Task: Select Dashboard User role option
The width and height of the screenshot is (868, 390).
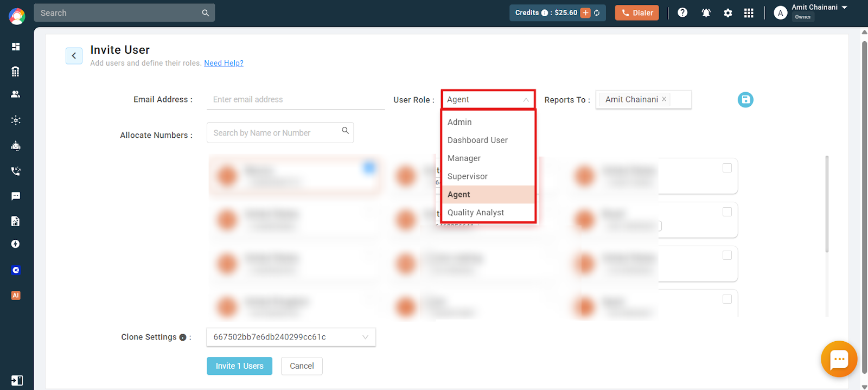Action: click(488, 140)
